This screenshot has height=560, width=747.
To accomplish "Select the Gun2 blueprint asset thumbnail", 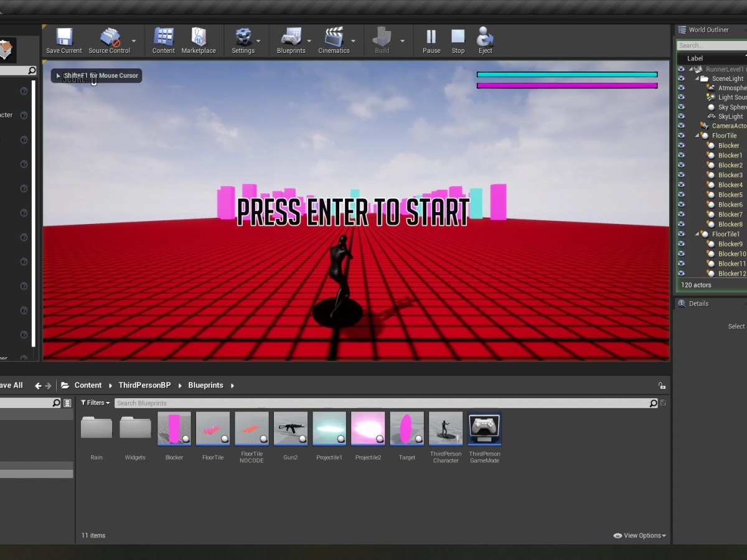I will (291, 429).
